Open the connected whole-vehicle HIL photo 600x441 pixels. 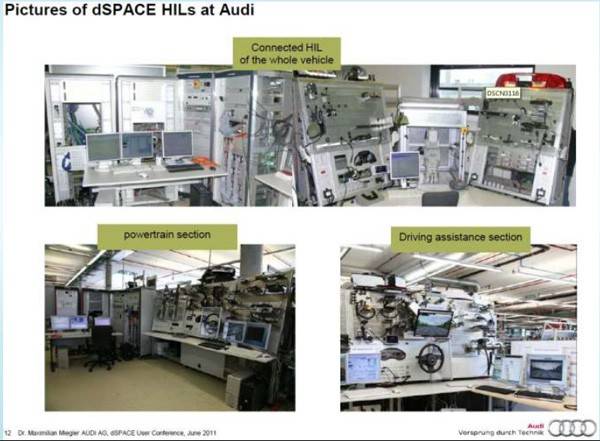(310, 136)
